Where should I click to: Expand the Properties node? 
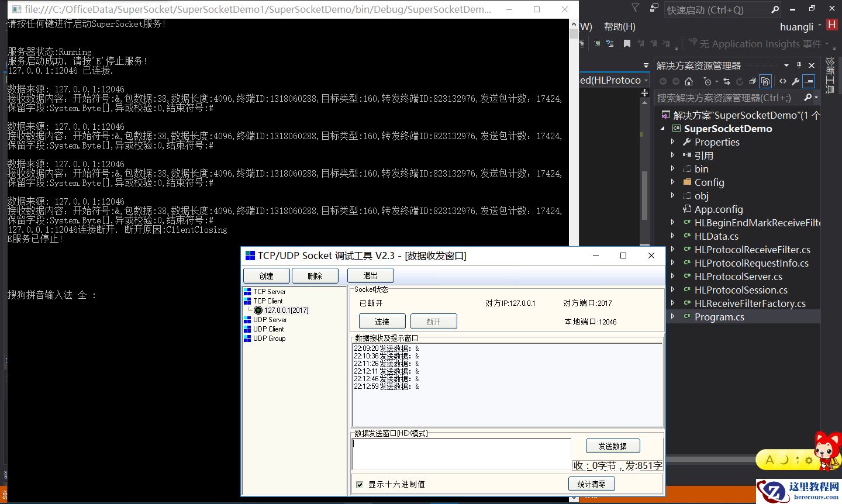coord(672,142)
